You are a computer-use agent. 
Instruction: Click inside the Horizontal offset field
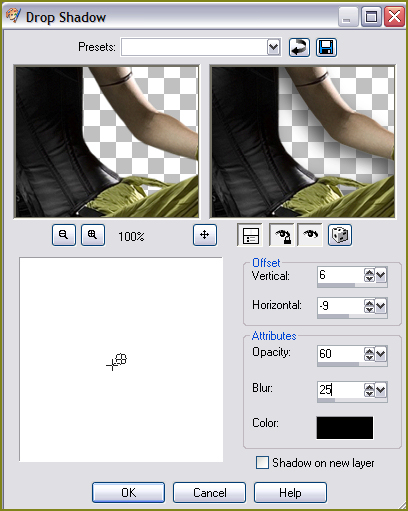pos(340,306)
